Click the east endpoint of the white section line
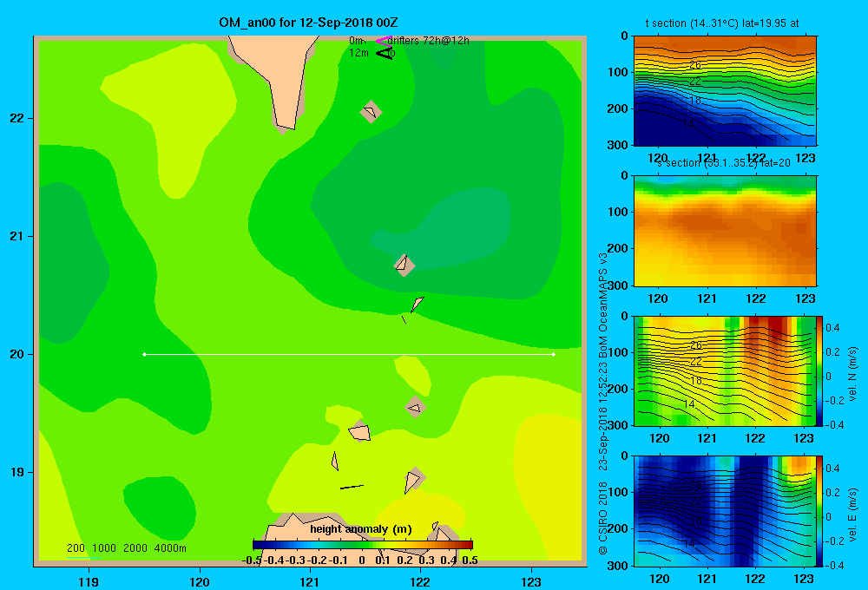Image resolution: width=868 pixels, height=590 pixels. coord(554,354)
